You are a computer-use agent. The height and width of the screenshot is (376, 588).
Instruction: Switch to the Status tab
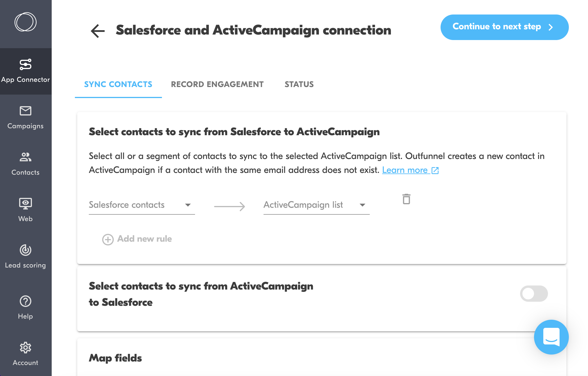pos(299,84)
